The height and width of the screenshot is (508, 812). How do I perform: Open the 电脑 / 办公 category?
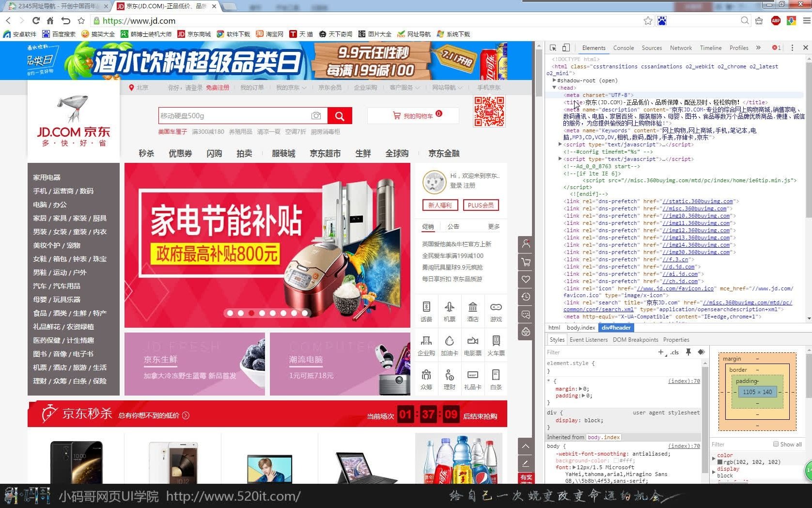point(50,205)
